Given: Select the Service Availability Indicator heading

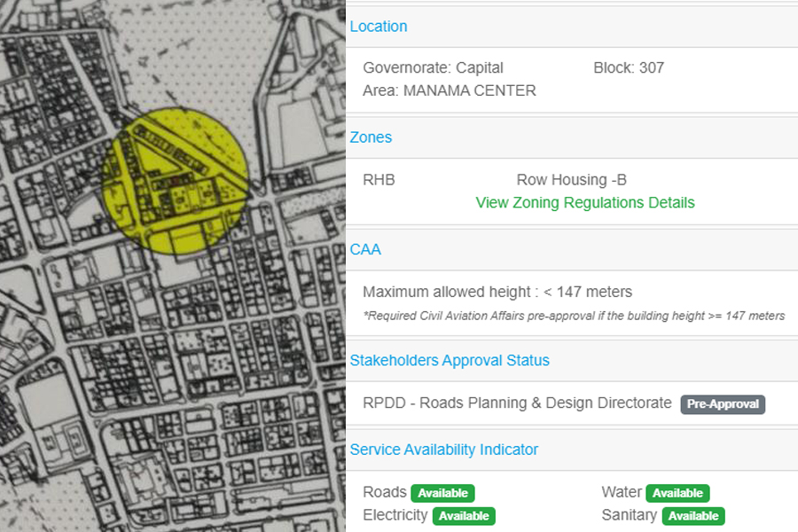Looking at the screenshot, I should [x=444, y=450].
